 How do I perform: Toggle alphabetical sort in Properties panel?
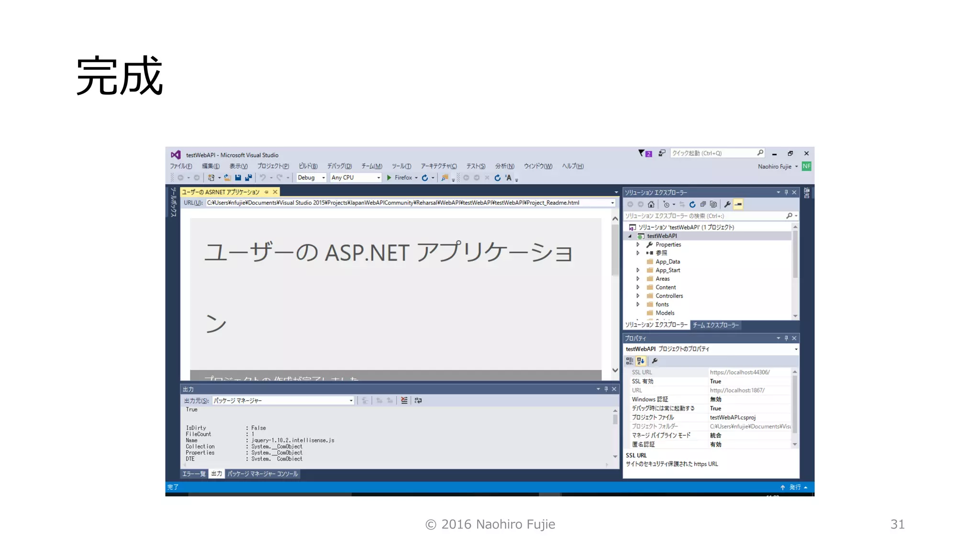coord(641,361)
